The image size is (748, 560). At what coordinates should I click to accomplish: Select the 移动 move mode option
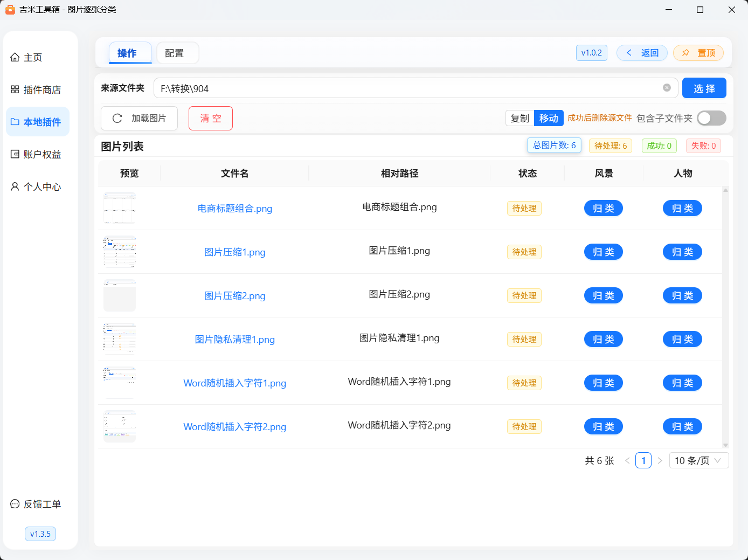[549, 118]
